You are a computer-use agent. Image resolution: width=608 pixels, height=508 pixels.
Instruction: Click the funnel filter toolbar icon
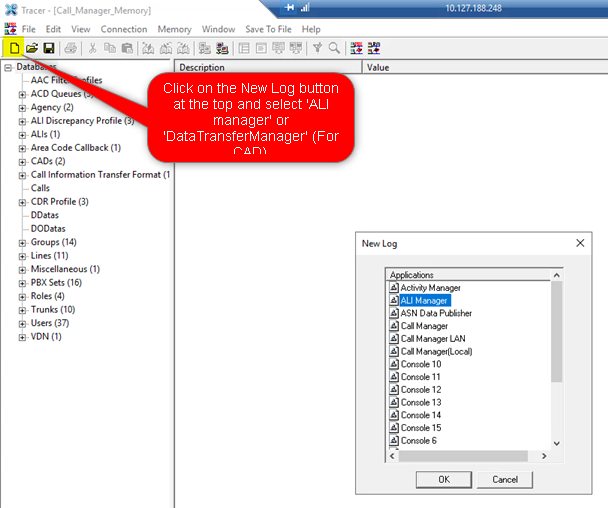pyautogui.click(x=318, y=48)
